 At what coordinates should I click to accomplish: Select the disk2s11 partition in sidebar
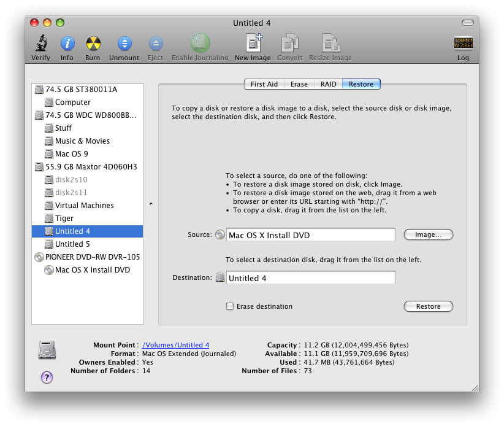71,192
